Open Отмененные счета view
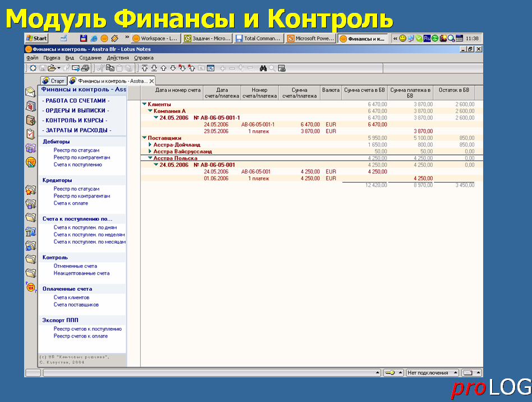Screen dimensions: 532x402 click(75, 266)
